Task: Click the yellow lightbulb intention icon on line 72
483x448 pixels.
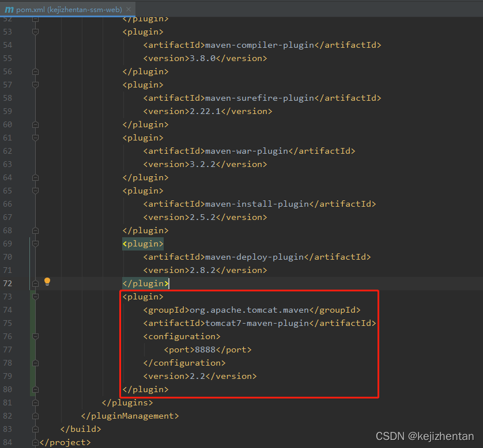Action: tap(47, 282)
